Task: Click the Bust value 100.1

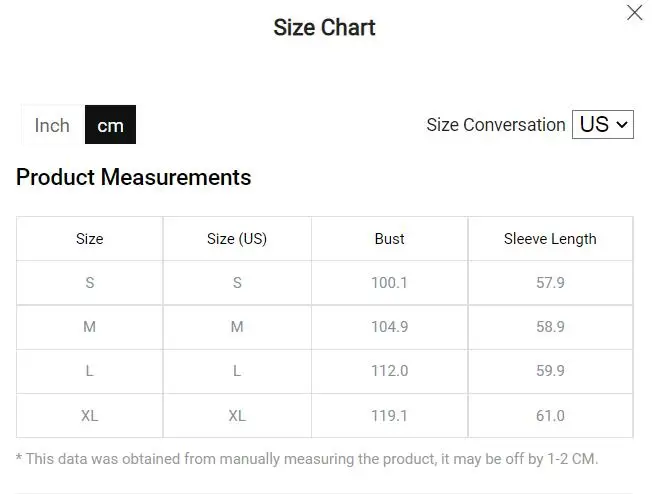Action: 389,283
